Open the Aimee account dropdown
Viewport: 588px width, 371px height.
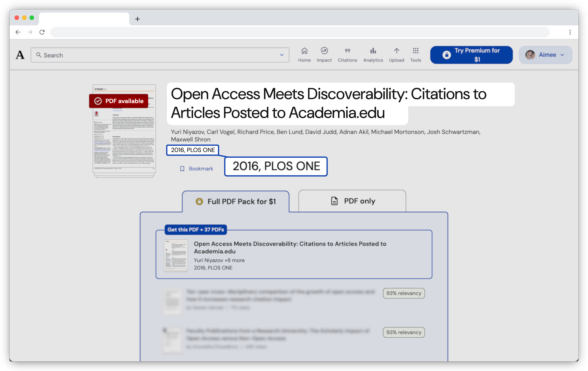point(545,55)
